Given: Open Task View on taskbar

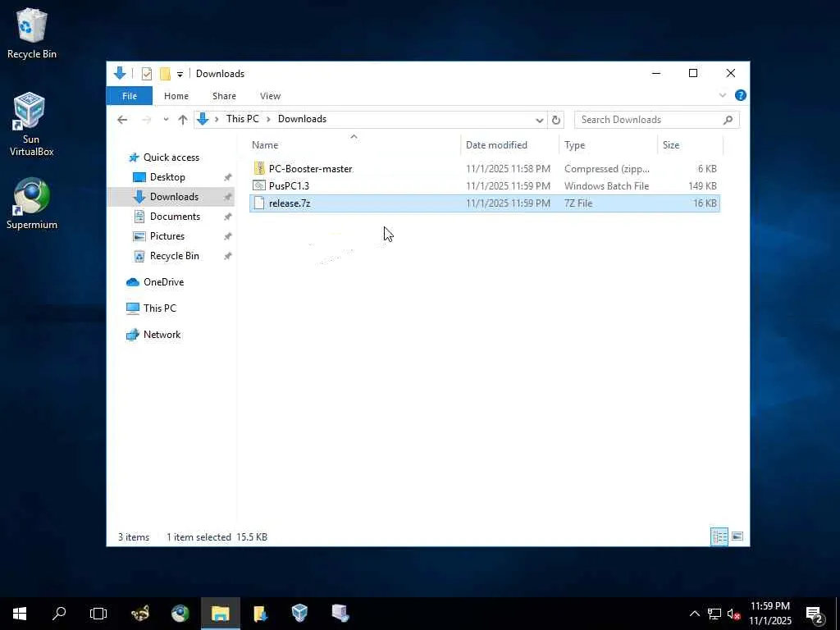Looking at the screenshot, I should tap(98, 614).
